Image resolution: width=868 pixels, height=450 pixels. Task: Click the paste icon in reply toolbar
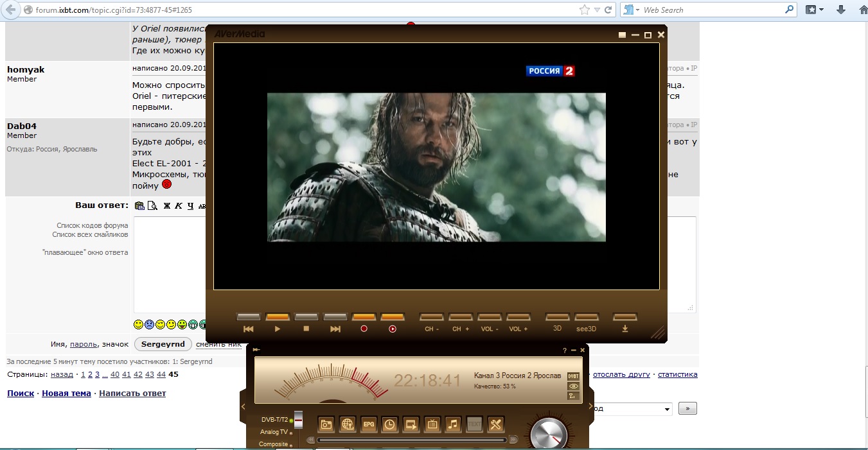tap(139, 205)
